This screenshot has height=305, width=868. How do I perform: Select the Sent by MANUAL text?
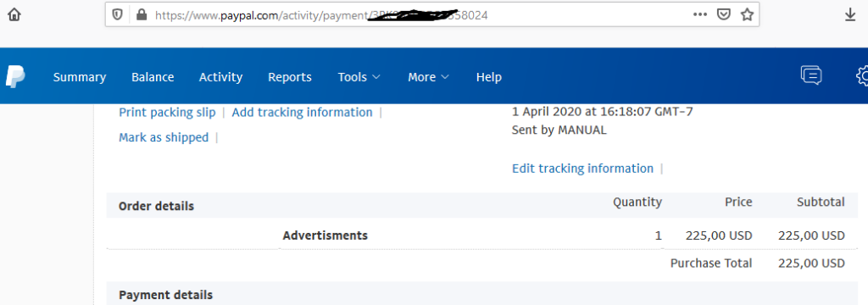click(559, 130)
